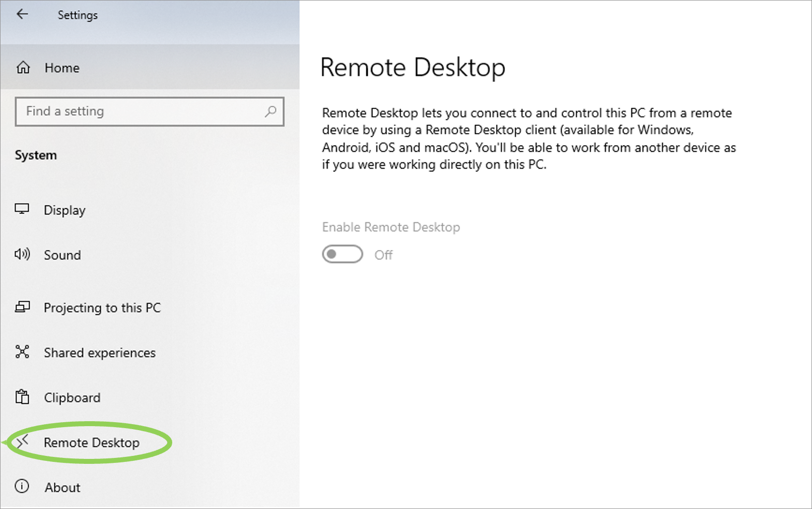Open the Sound settings page

tap(63, 255)
